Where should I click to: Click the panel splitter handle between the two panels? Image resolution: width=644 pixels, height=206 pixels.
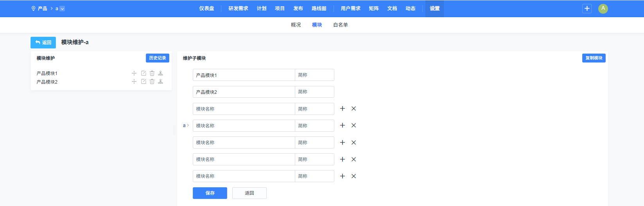(174, 130)
